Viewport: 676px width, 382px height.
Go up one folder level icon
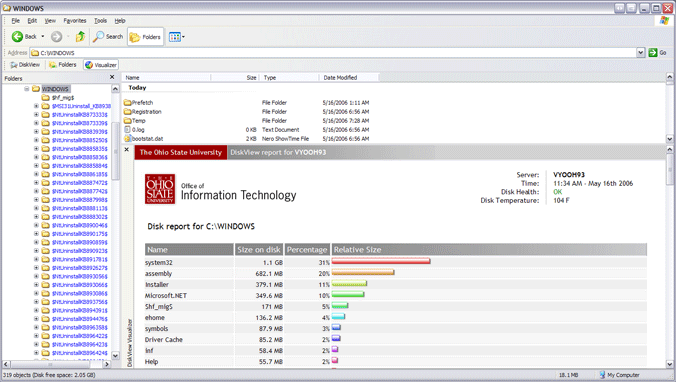[80, 37]
